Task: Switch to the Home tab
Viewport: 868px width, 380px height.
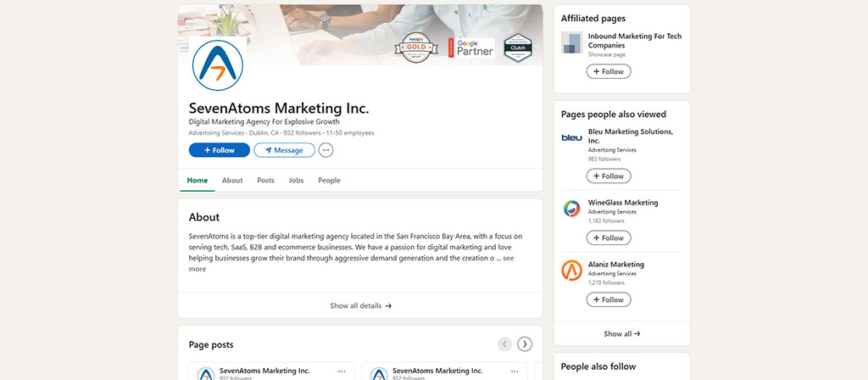Action: pyautogui.click(x=197, y=180)
